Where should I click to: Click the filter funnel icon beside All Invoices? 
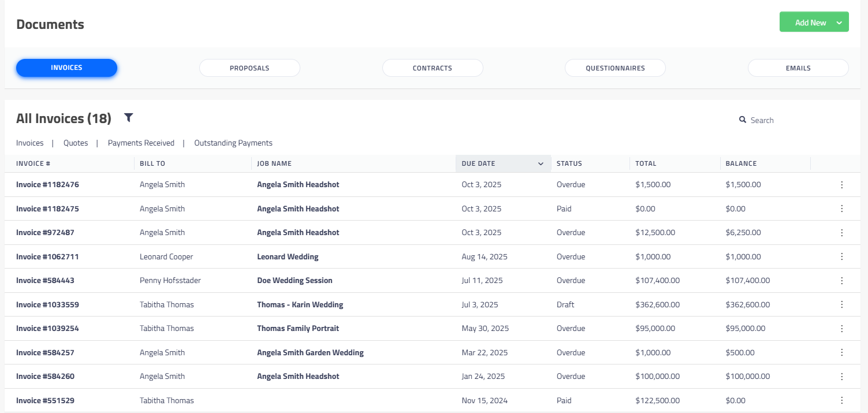tap(129, 118)
